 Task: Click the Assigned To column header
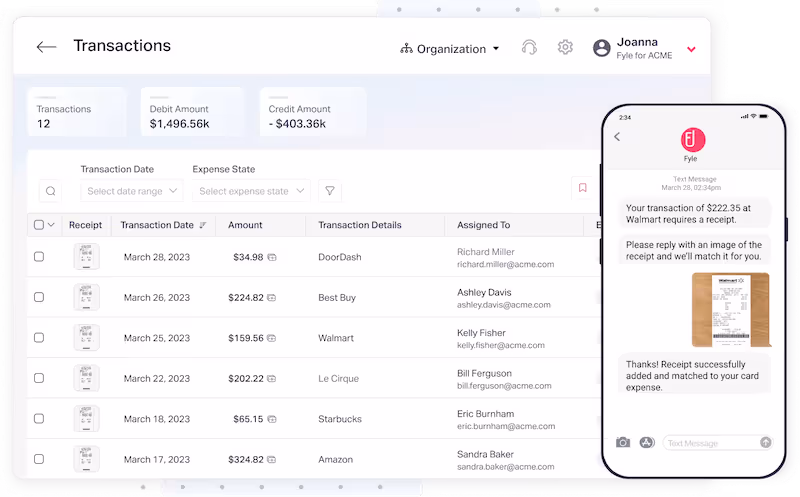tap(483, 225)
